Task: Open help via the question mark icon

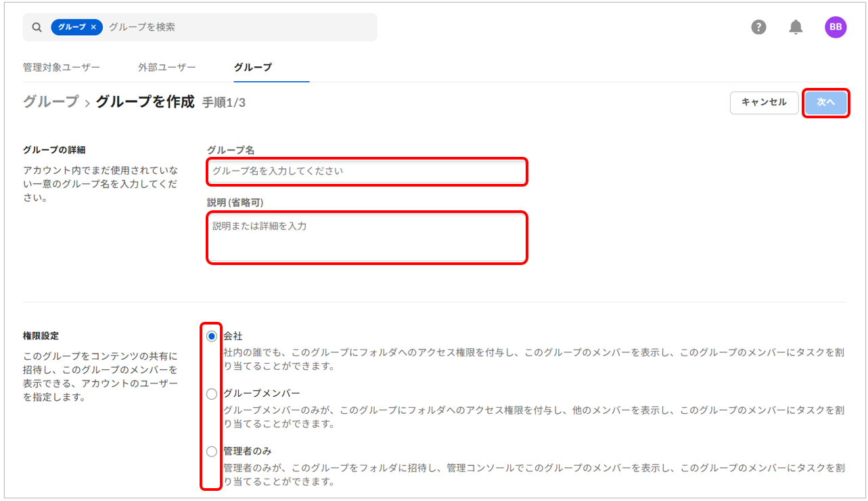Action: pyautogui.click(x=758, y=27)
